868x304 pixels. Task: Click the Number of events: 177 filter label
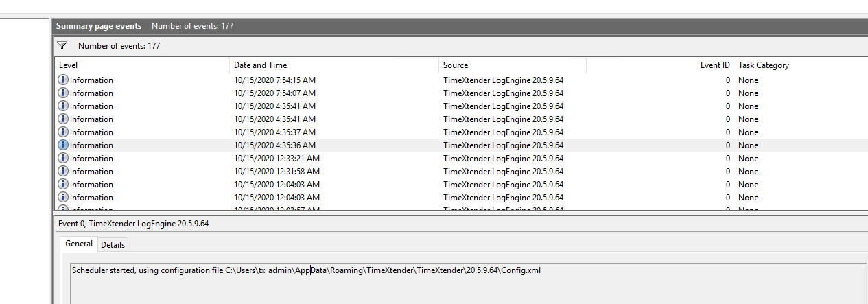(119, 46)
